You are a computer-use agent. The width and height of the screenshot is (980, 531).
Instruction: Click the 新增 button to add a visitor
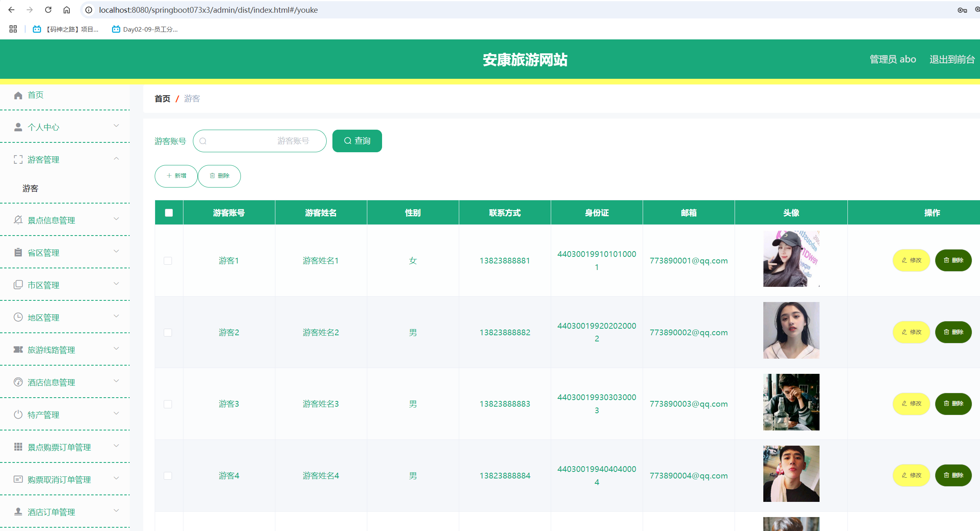(176, 176)
